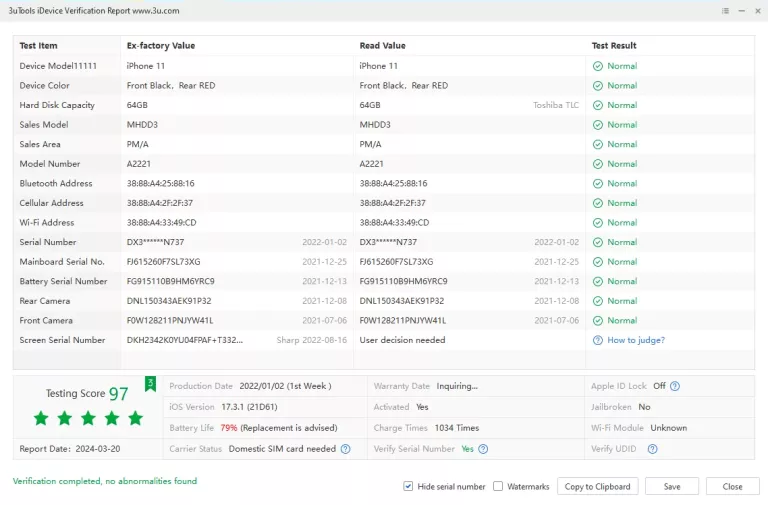Click the Normal check icon for Cellular Address
Screen dimensions: 768x505
[x=598, y=203]
